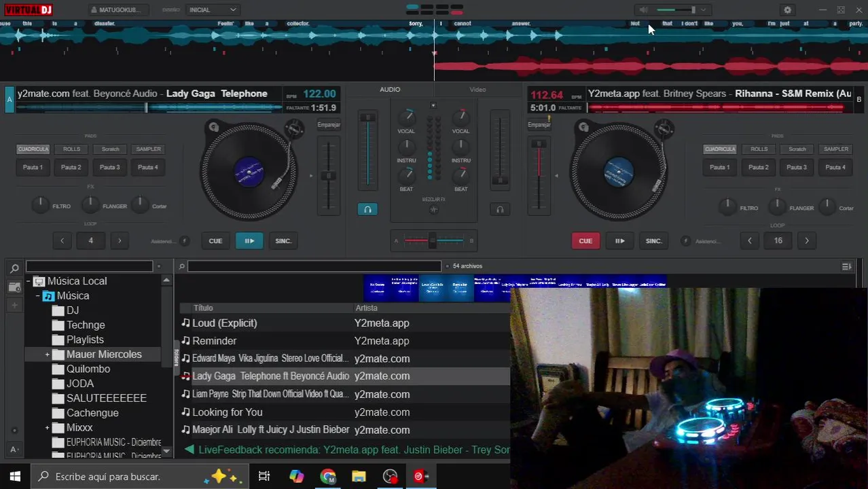Switch mixer to AUDIO tab
Screen dimensions: 868x489
390,90
